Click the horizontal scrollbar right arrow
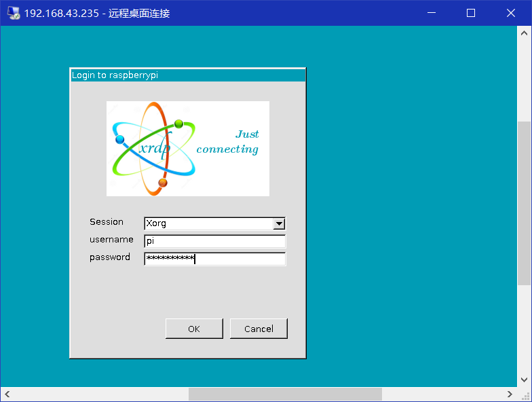Viewport: 532px width, 402px height. (x=510, y=394)
